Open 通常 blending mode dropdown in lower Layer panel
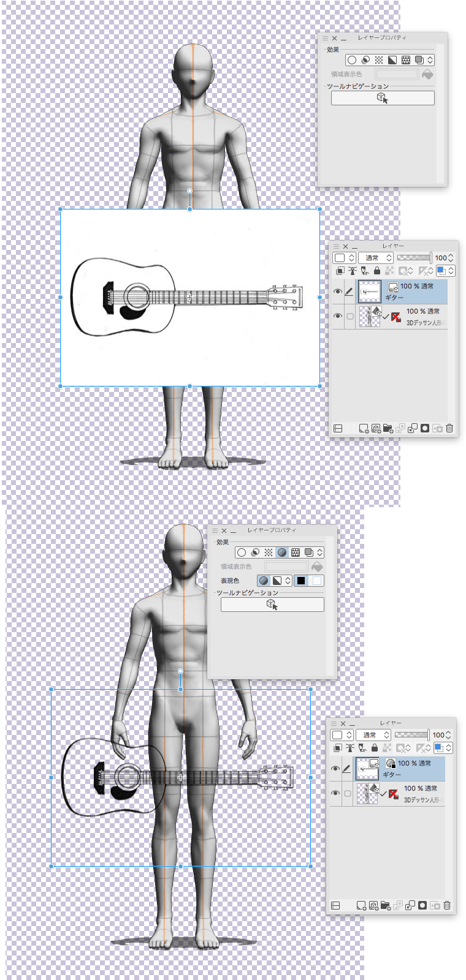 tap(373, 735)
